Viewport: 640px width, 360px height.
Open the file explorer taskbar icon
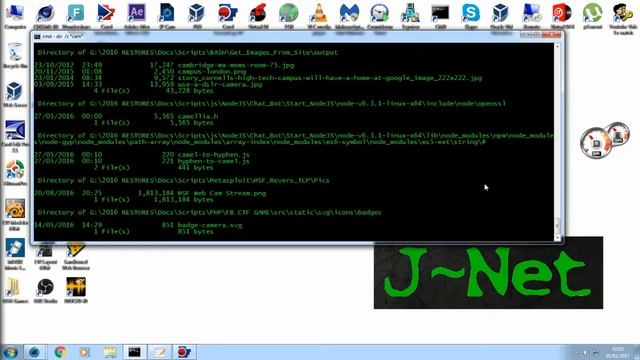(109, 352)
